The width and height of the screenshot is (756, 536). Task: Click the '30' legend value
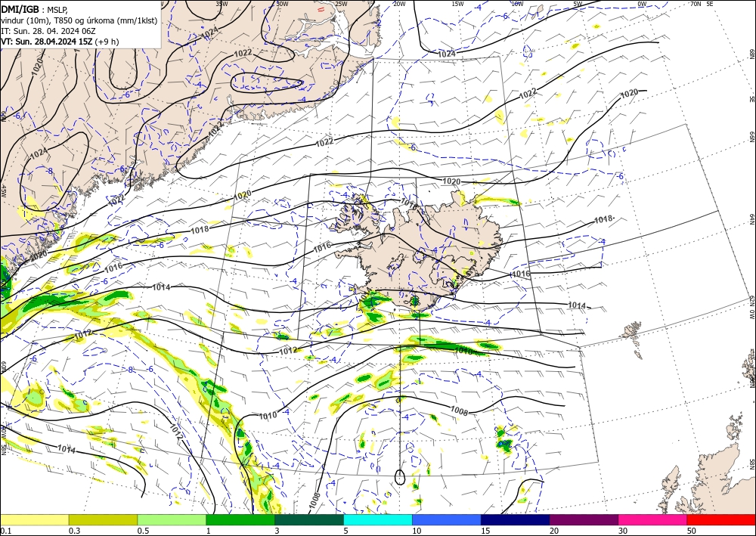tap(622, 531)
